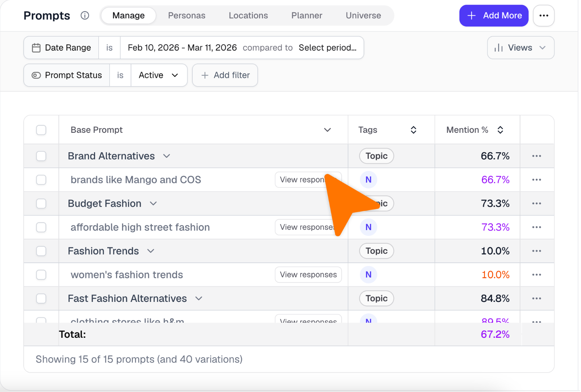
Task: Open row options for affordable high street fashion
Action: [536, 227]
